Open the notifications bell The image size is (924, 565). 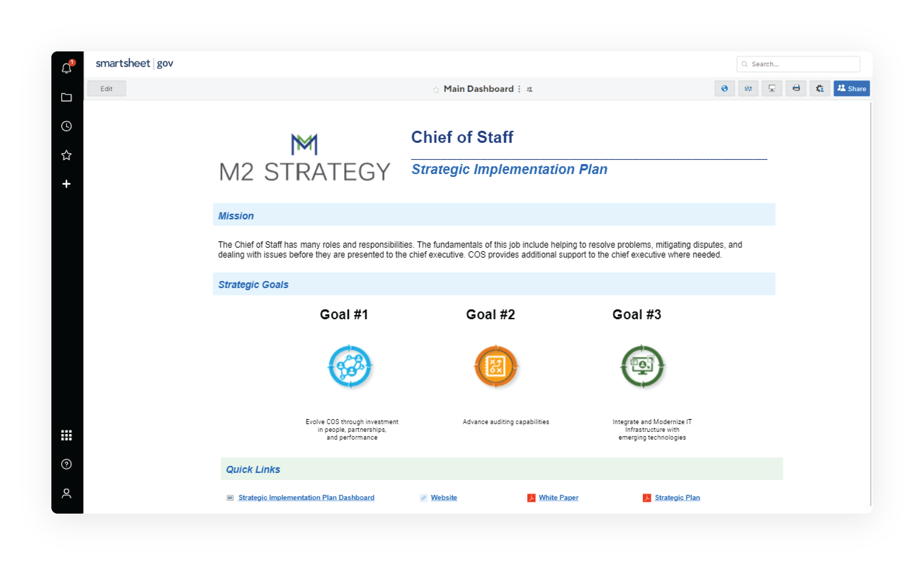pyautogui.click(x=66, y=68)
